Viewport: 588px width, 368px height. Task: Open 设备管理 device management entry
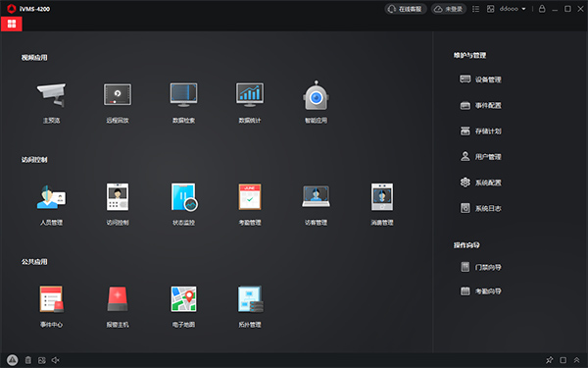coord(480,79)
